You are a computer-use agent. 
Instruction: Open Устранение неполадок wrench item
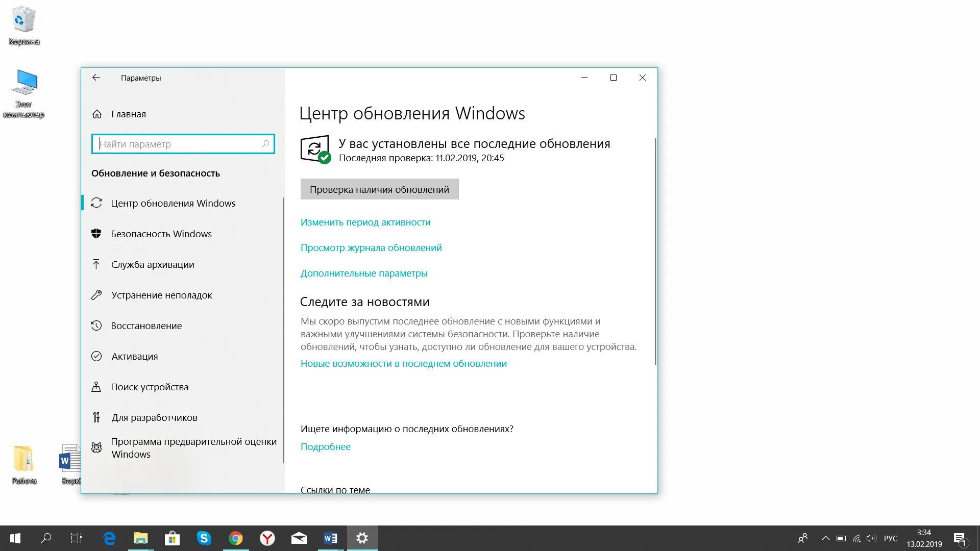(x=161, y=295)
